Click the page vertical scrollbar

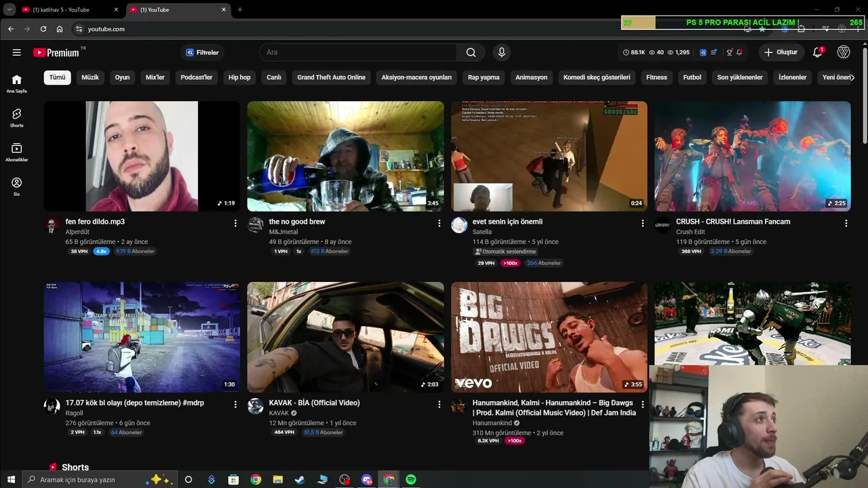click(x=865, y=95)
